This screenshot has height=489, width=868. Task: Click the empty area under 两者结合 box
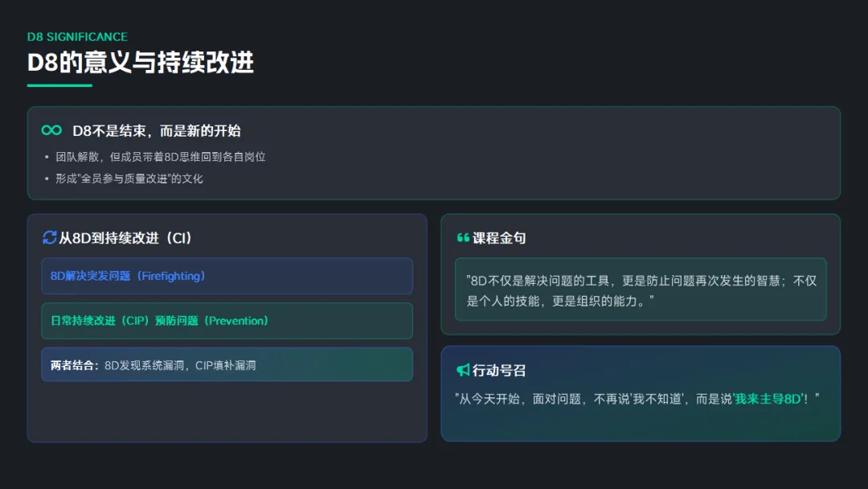[227, 410]
